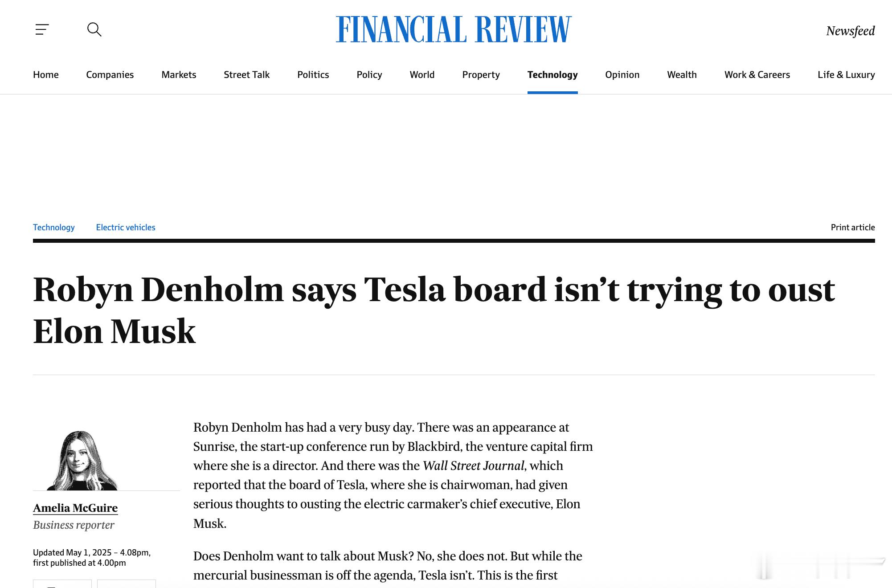The height and width of the screenshot is (588, 892).
Task: Open the Newsfeed link
Action: tap(850, 31)
